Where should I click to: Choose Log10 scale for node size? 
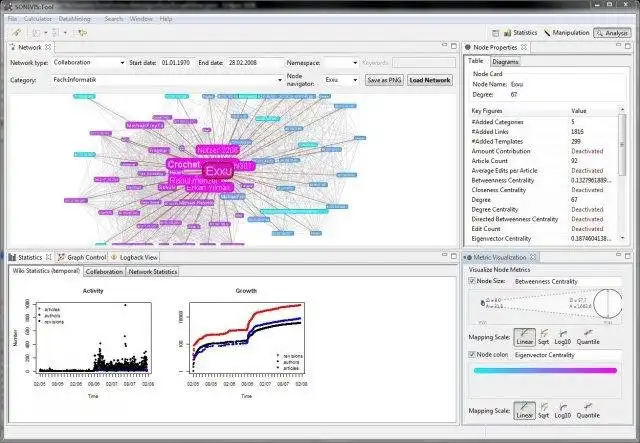[x=562, y=337]
